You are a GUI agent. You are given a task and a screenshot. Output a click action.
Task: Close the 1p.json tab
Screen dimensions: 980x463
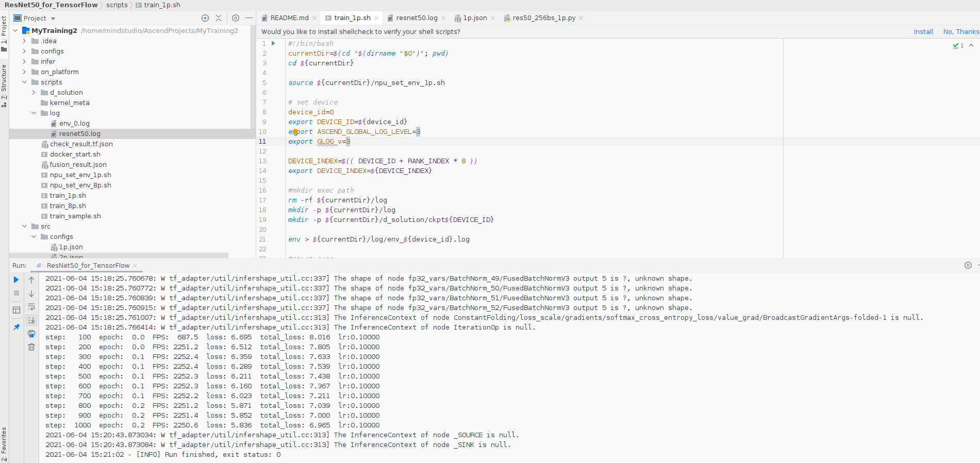pos(493,18)
